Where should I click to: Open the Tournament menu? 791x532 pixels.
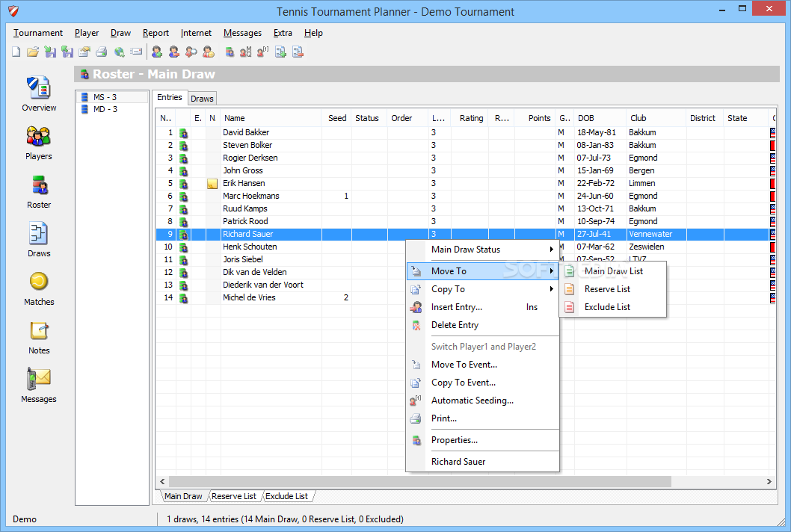pos(38,33)
